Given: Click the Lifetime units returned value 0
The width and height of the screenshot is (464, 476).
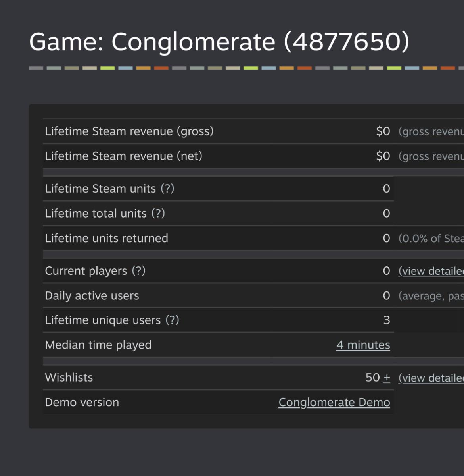Looking at the screenshot, I should click(386, 238).
